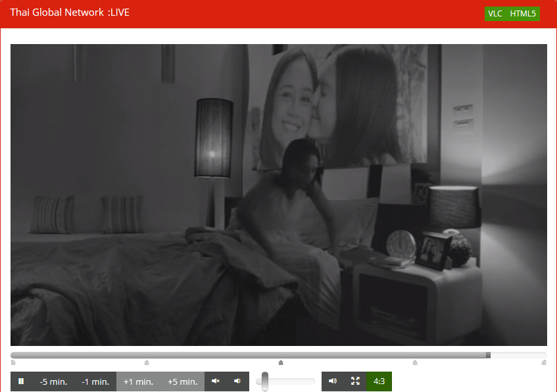
Task: Click the seek bar's current position handle
Action: click(488, 355)
